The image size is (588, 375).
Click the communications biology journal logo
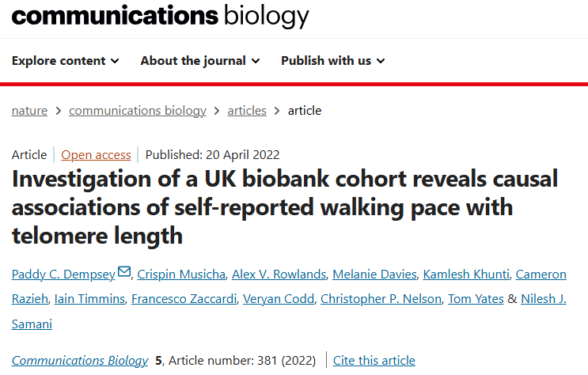click(x=160, y=15)
